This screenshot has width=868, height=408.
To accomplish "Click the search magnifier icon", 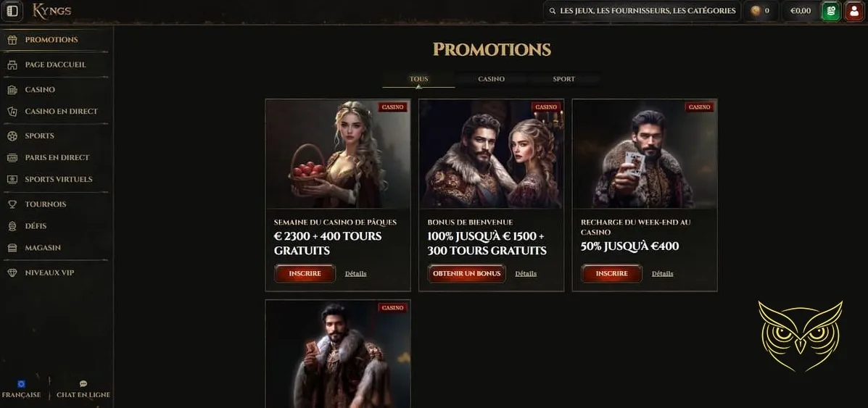I will [x=552, y=11].
